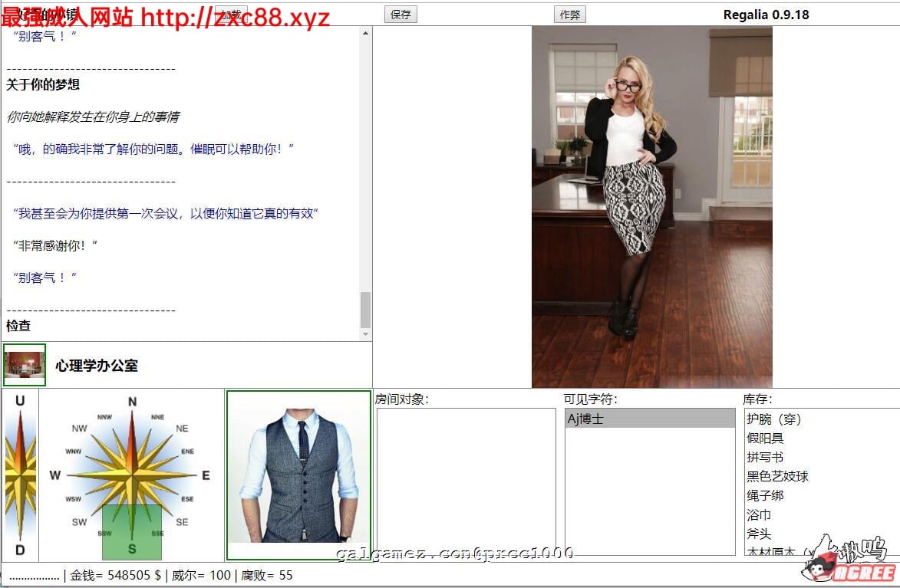Save the game with the 保存 button
The height and width of the screenshot is (588, 900).
(400, 14)
